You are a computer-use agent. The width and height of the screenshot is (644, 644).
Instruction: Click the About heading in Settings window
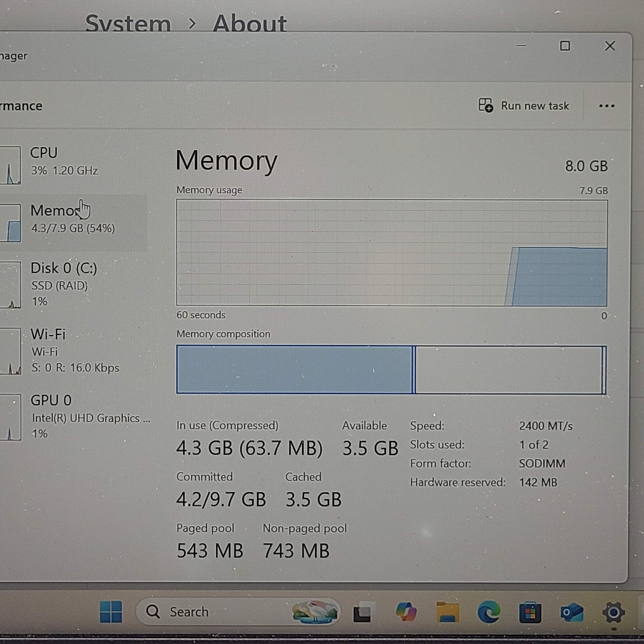(x=250, y=23)
